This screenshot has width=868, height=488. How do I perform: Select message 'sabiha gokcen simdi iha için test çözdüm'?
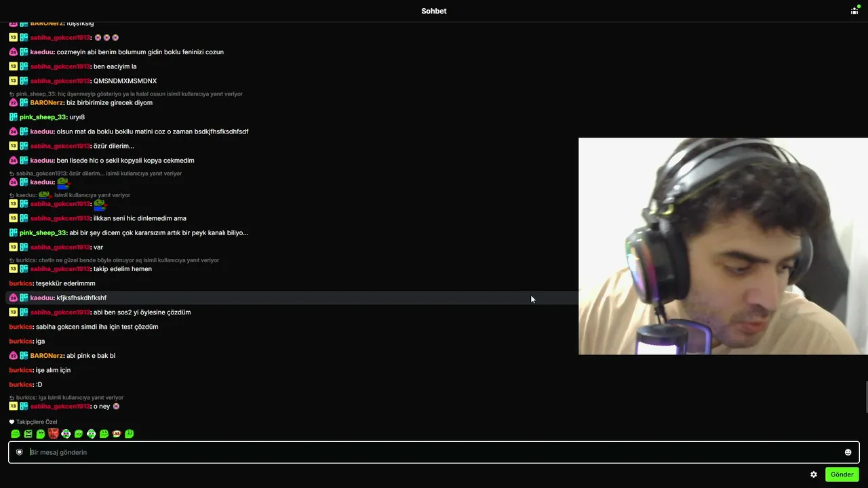(x=97, y=327)
